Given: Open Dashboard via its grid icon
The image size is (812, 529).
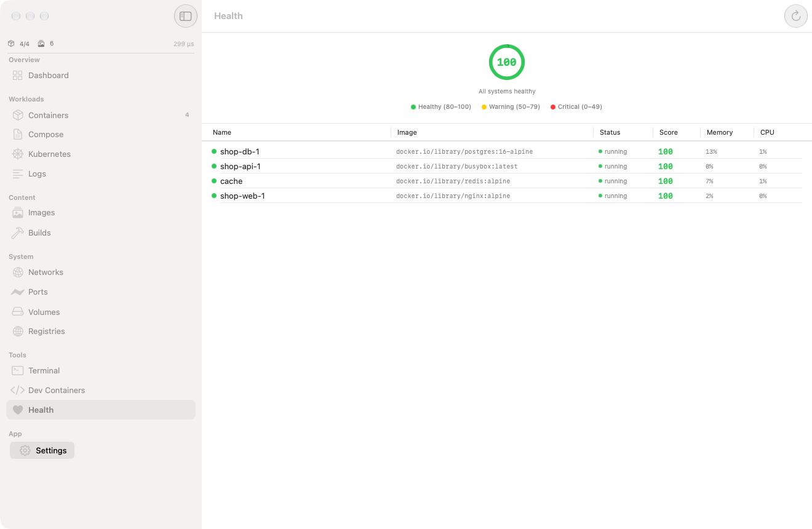Looking at the screenshot, I should tap(17, 76).
